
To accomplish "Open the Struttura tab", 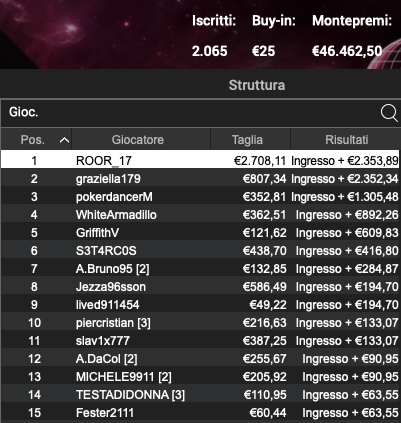I will 257,85.
